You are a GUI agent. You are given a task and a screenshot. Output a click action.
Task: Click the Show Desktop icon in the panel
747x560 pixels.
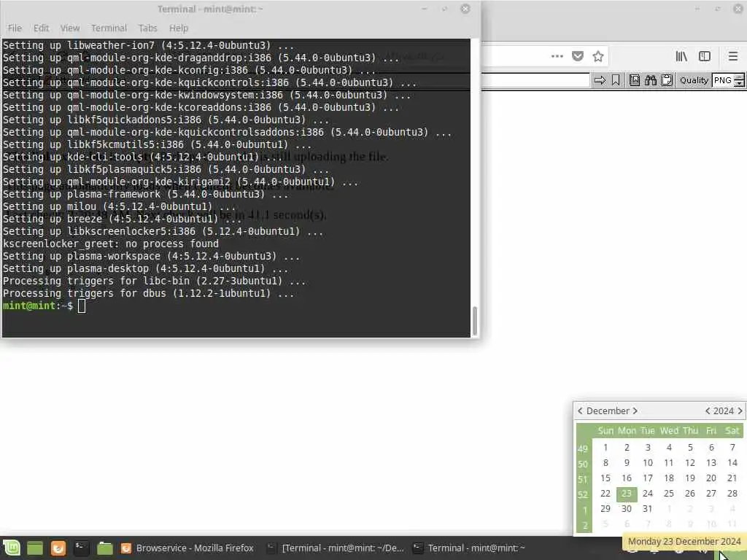(x=35, y=548)
